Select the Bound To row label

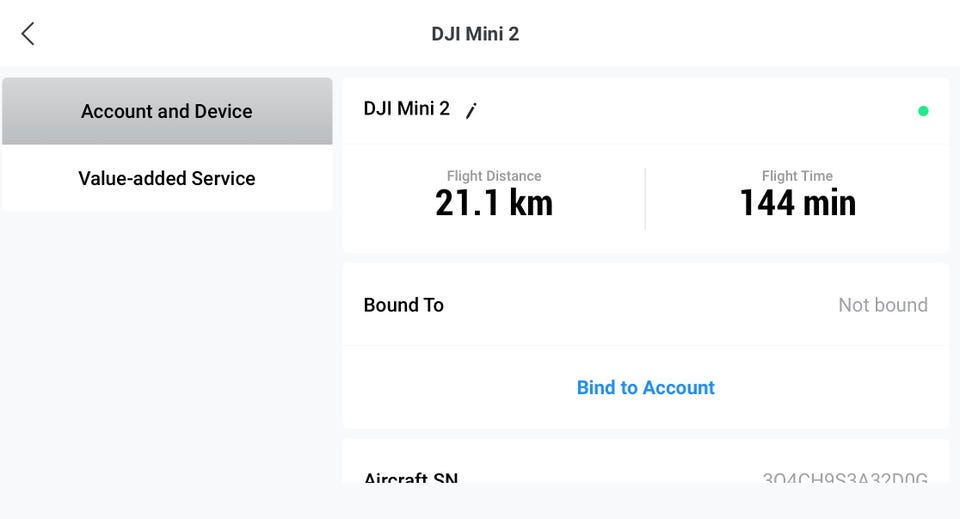click(x=404, y=305)
